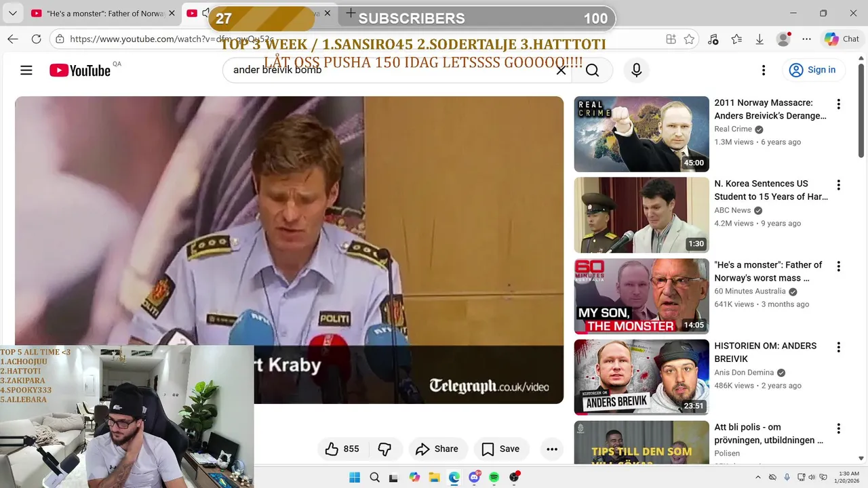The image size is (868, 488).
Task: Go to the YouTube home logo
Action: click(80, 70)
